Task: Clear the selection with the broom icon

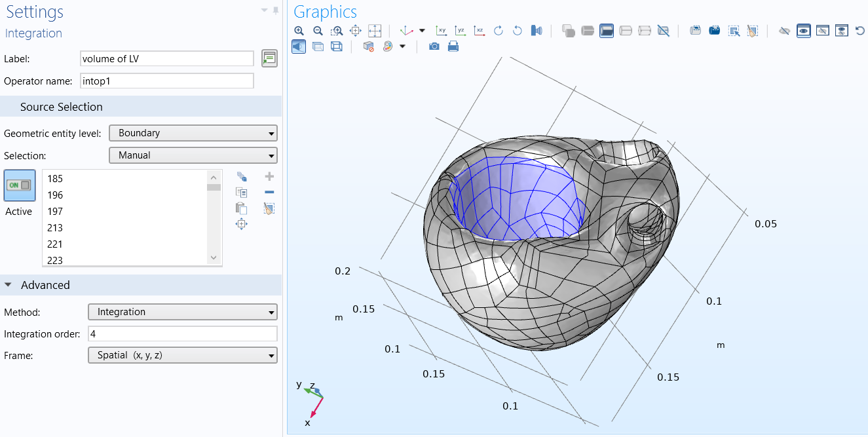Action: [269, 208]
